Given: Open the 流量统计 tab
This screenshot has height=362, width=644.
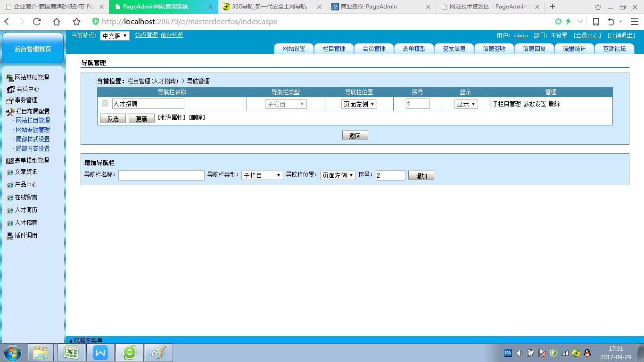Looking at the screenshot, I should click(x=574, y=49).
